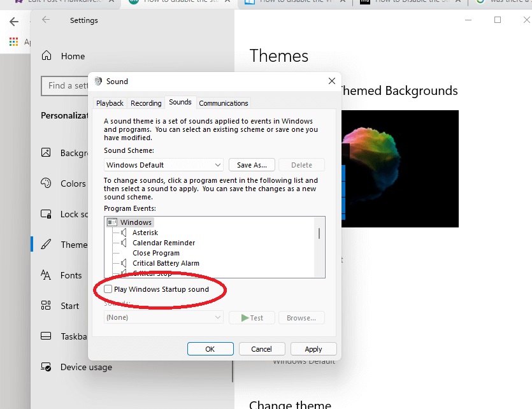Open Device usage settings icon
The image size is (532, 409).
point(46,367)
